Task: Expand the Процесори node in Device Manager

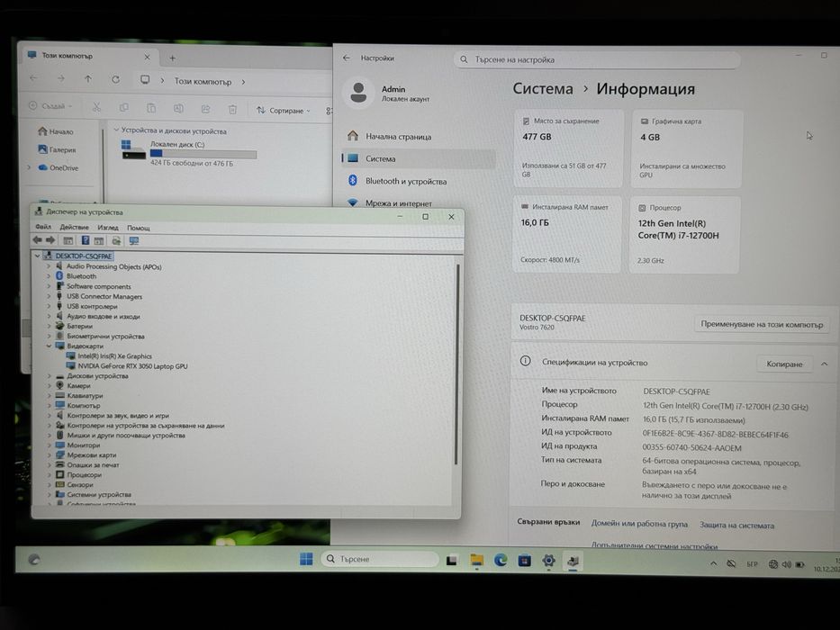Action: click(49, 474)
